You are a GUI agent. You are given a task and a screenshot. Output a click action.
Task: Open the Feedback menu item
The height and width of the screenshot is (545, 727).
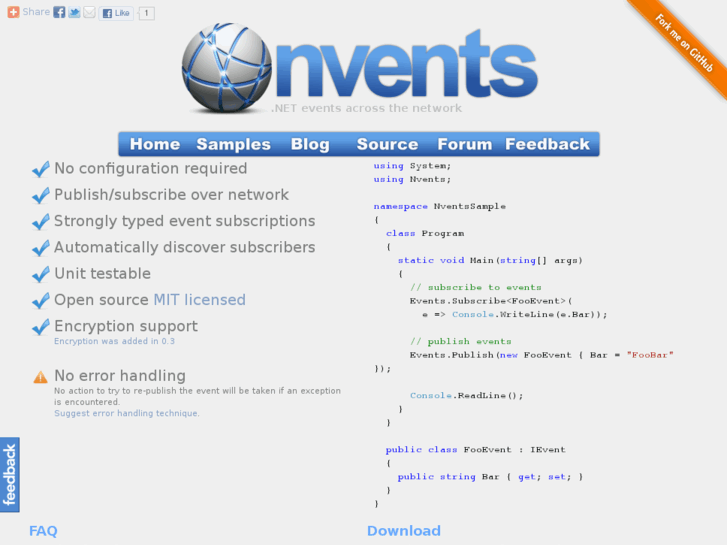[548, 144]
